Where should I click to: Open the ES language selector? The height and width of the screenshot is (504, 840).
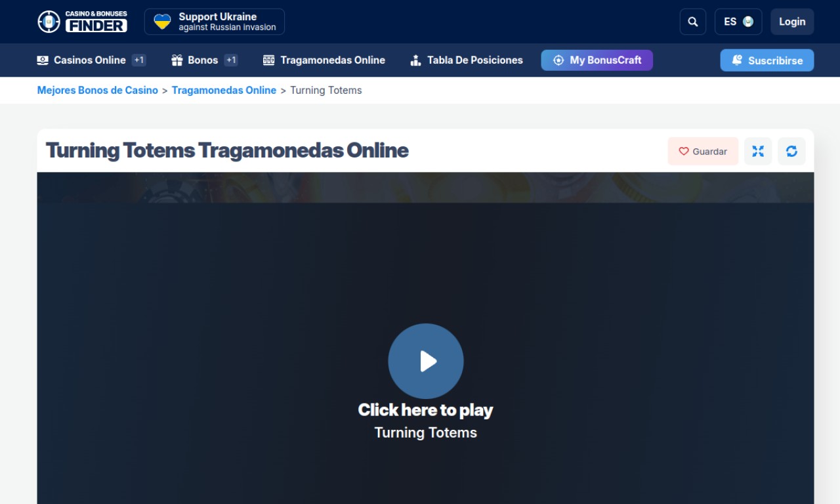[x=738, y=22]
